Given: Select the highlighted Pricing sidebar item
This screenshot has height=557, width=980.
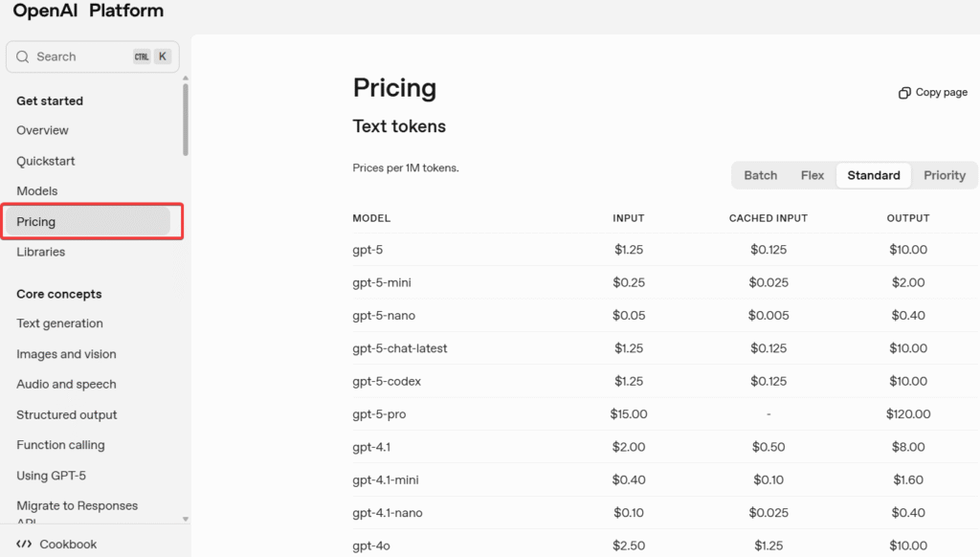Looking at the screenshot, I should point(36,222).
